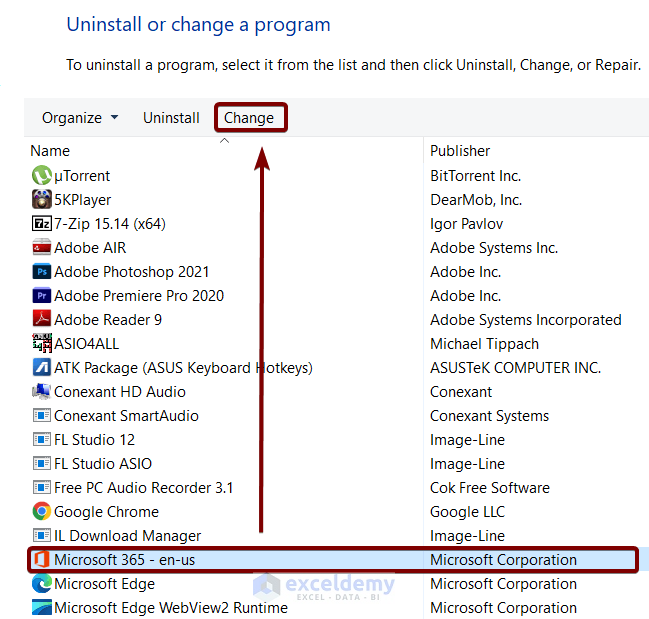This screenshot has width=649, height=619.
Task: Select Microsoft 365 - en-us entry
Action: [x=125, y=560]
